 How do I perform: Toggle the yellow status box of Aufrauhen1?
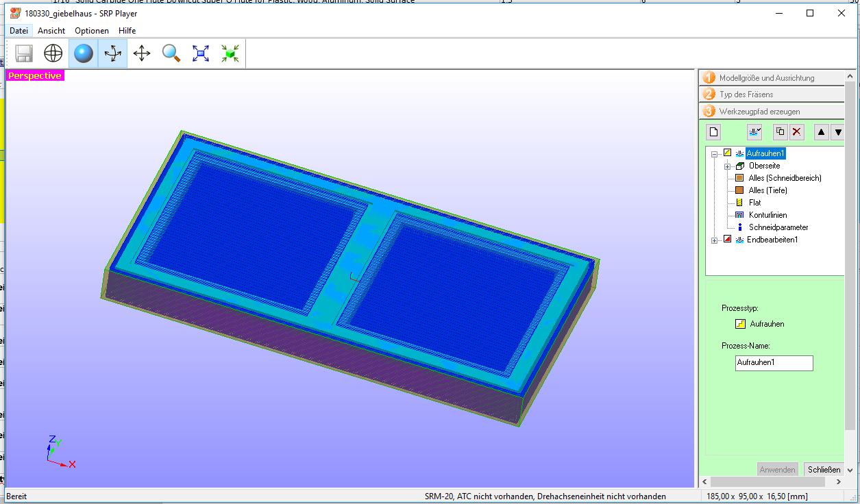point(728,153)
